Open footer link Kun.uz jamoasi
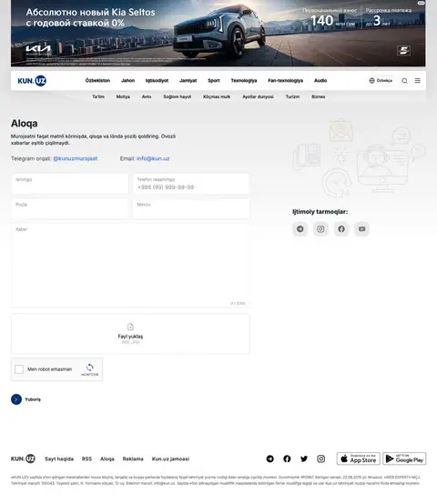This screenshot has width=437, height=504. [170, 459]
